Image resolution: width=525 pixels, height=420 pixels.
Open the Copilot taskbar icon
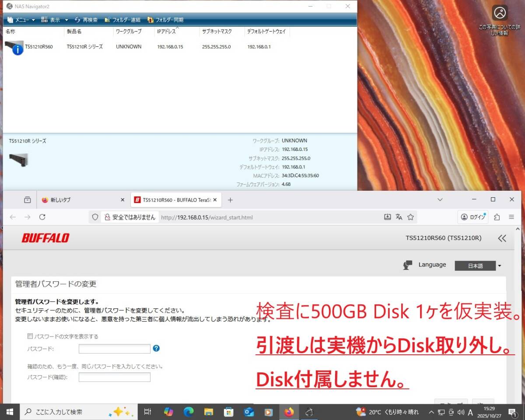168,412
